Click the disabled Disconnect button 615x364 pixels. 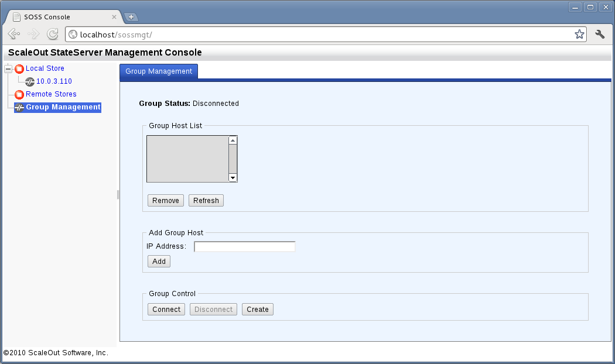(x=213, y=310)
